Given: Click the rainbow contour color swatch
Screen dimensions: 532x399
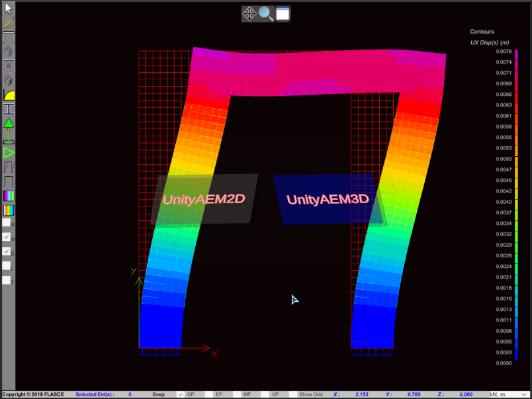Looking at the screenshot, I should [8, 195].
